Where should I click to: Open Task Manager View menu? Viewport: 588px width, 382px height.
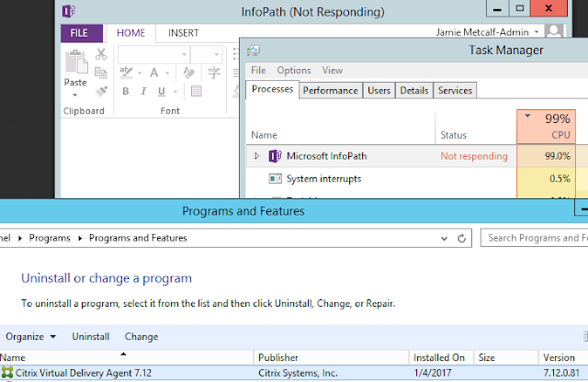333,70
